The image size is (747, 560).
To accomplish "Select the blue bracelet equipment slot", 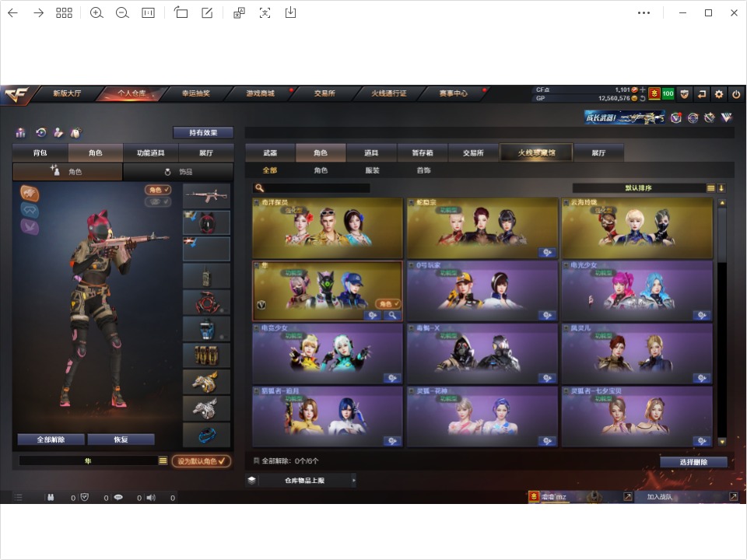I will [x=206, y=435].
